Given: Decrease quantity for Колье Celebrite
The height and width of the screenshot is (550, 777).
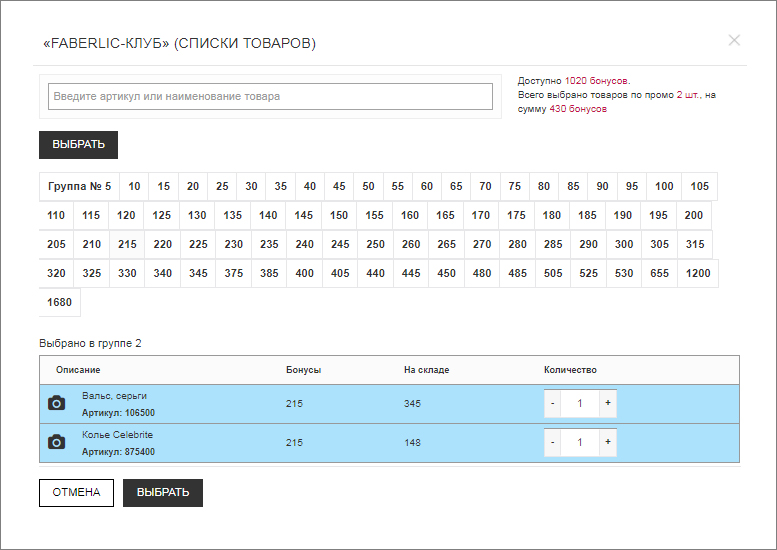Looking at the screenshot, I should click(x=553, y=442).
